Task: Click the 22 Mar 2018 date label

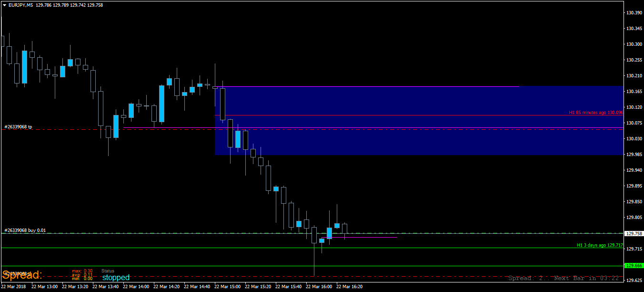Action: pyautogui.click(x=14, y=287)
